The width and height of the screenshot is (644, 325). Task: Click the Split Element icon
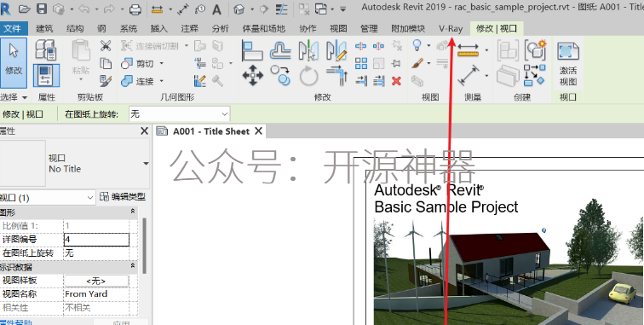click(x=361, y=46)
